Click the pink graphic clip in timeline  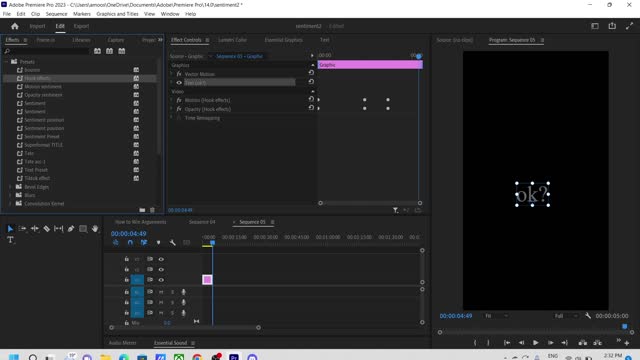(207, 280)
